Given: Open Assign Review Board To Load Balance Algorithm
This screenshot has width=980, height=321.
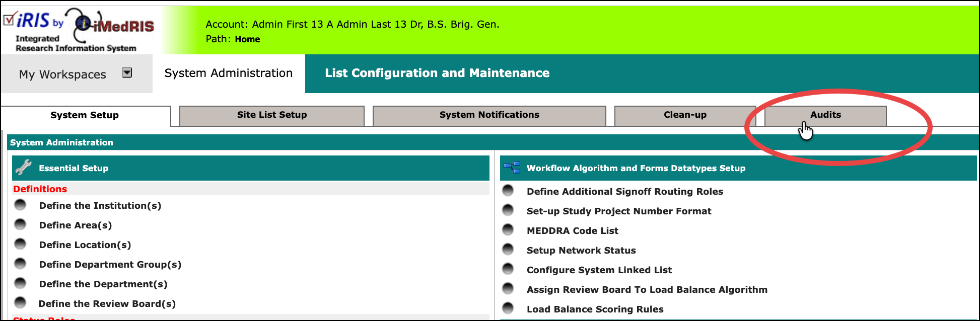Looking at the screenshot, I should click(x=647, y=290).
